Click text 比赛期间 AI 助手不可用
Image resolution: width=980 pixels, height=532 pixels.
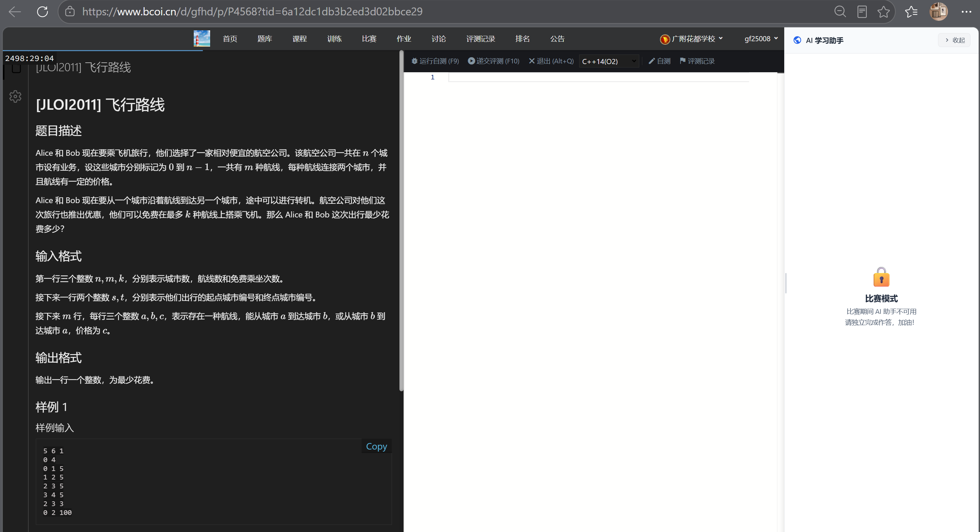[x=881, y=311]
